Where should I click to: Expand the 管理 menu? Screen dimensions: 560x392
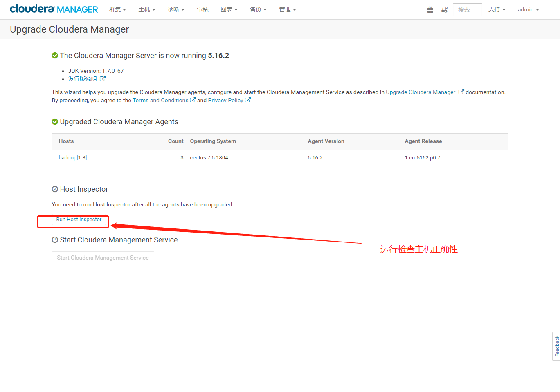tap(287, 9)
